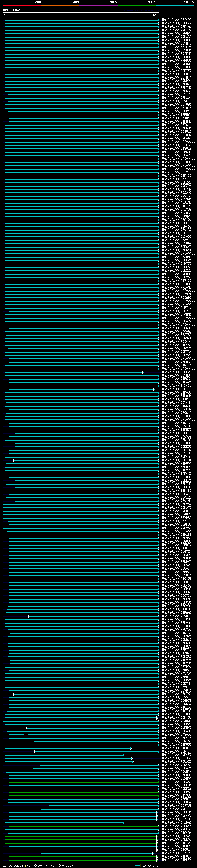Select the UniRef100_A9PHW0 label

point(176,57)
